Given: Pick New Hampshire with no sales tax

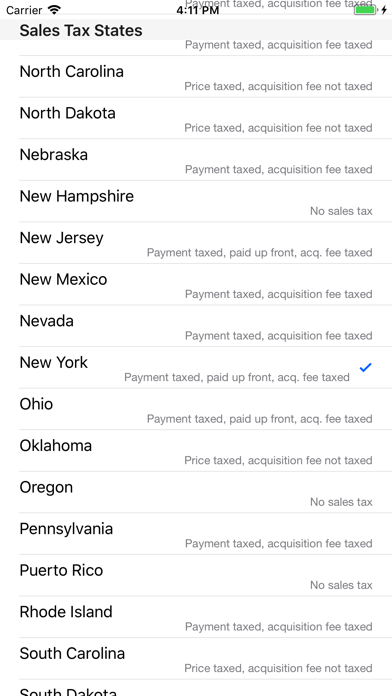Looking at the screenshot, I should pos(196,202).
